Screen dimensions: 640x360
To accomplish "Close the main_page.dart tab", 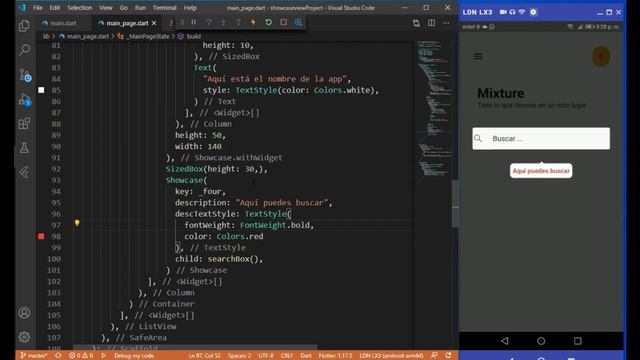I will 154,23.
